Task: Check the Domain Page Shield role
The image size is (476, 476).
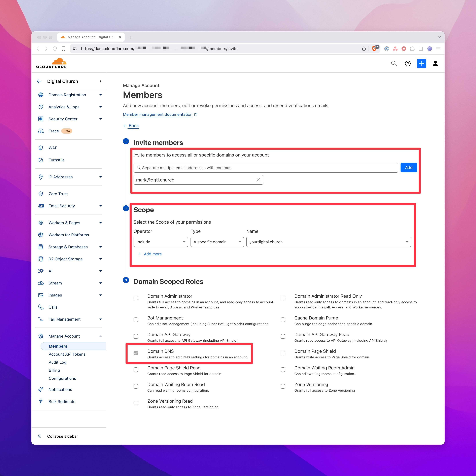Action: (x=283, y=353)
